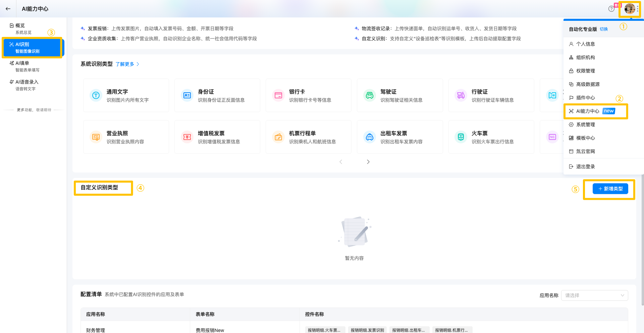Screen dimensions: 644x333
Task: Click 切换 next to 自动化专业版
Action: (x=604, y=29)
